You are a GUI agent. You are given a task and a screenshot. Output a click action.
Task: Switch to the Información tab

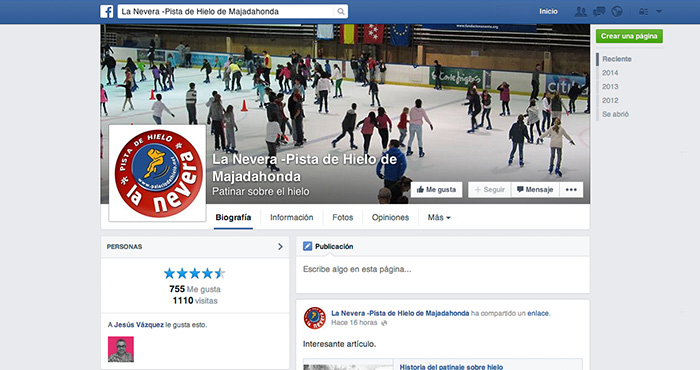(292, 217)
